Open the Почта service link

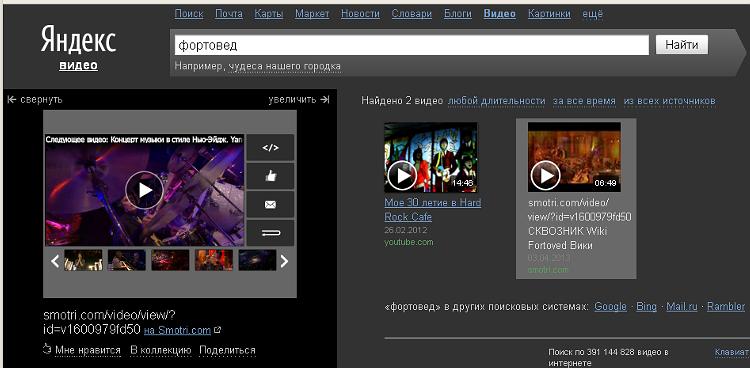click(x=229, y=14)
